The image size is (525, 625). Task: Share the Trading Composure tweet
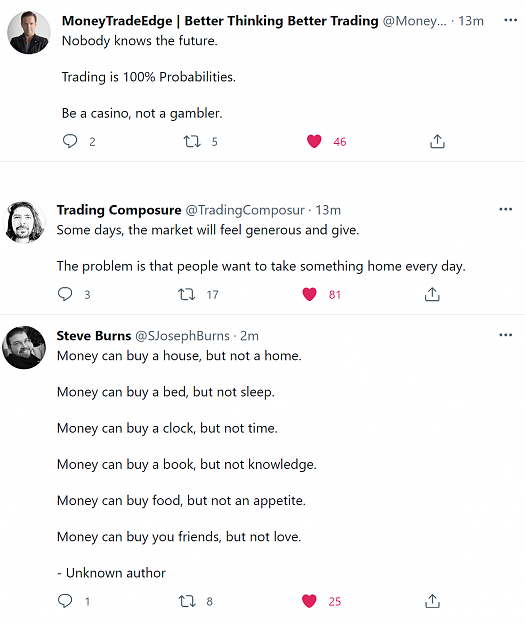pyautogui.click(x=432, y=294)
